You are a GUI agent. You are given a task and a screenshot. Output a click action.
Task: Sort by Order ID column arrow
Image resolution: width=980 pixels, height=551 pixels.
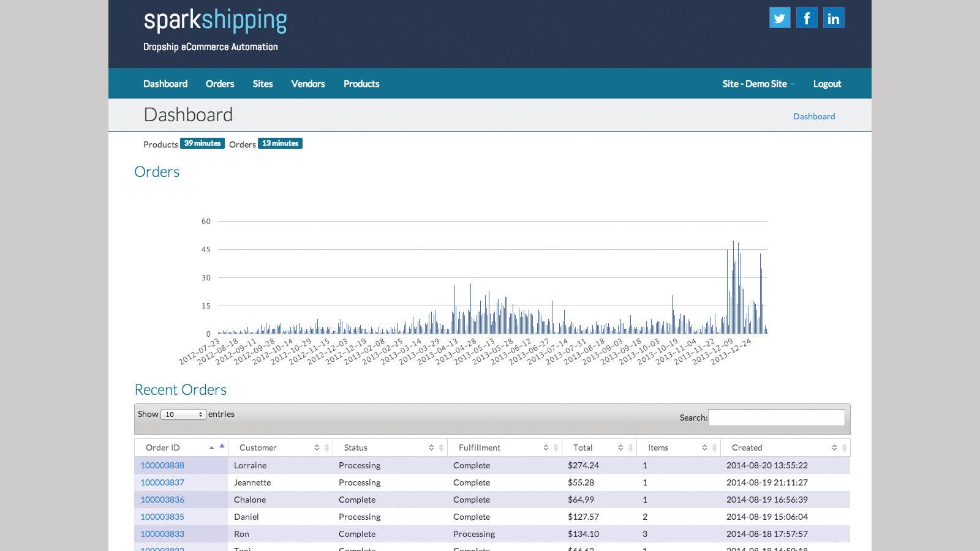click(222, 447)
